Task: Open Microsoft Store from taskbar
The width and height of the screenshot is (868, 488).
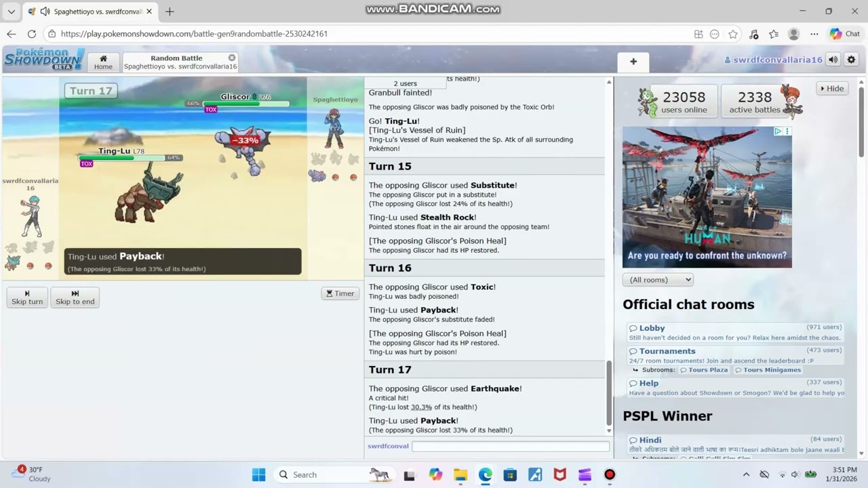Action: pyautogui.click(x=510, y=474)
